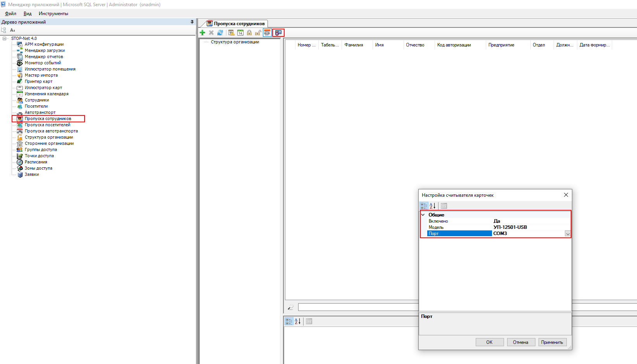The image size is (637, 364).
Task: Click OK in card reader settings
Action: (490, 342)
